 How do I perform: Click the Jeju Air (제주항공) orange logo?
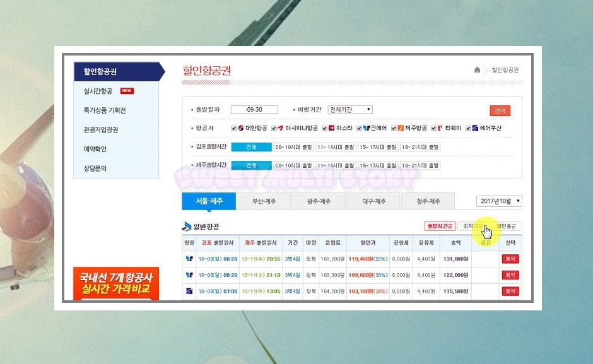pos(401,128)
